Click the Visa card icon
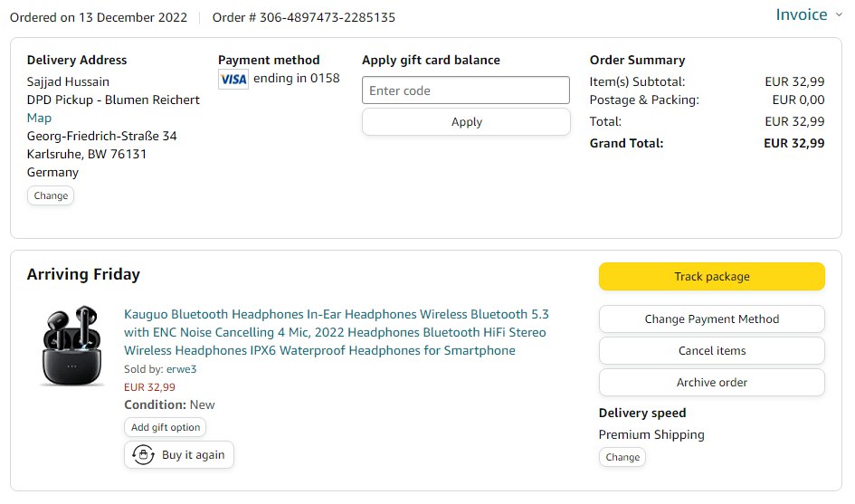 click(x=233, y=80)
